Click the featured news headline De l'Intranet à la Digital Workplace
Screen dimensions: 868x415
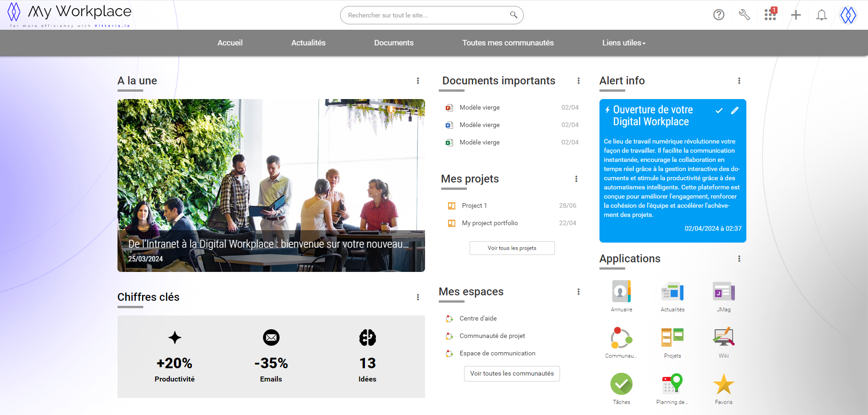point(269,244)
